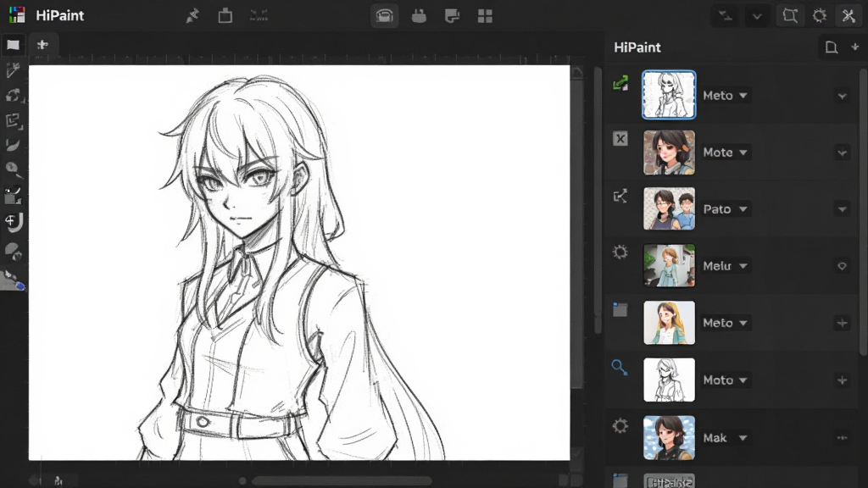Open the four-square grid view icon
868x488 pixels.
(485, 16)
